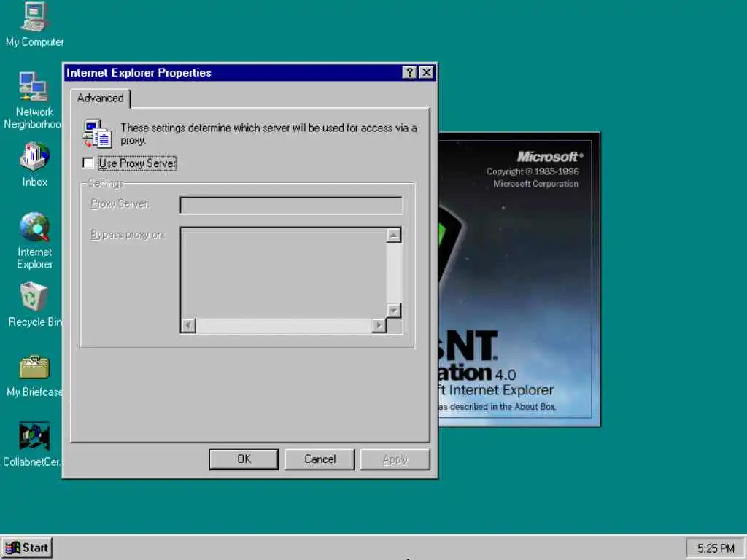Click 'Microsoft Corporation' text on splash screen
Screen dimensions: 747x560
point(536,183)
